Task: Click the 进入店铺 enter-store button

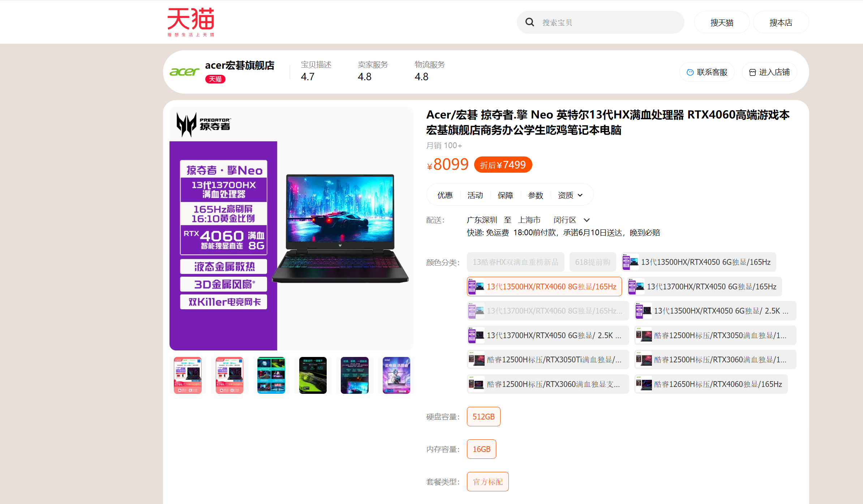Action: [x=769, y=72]
